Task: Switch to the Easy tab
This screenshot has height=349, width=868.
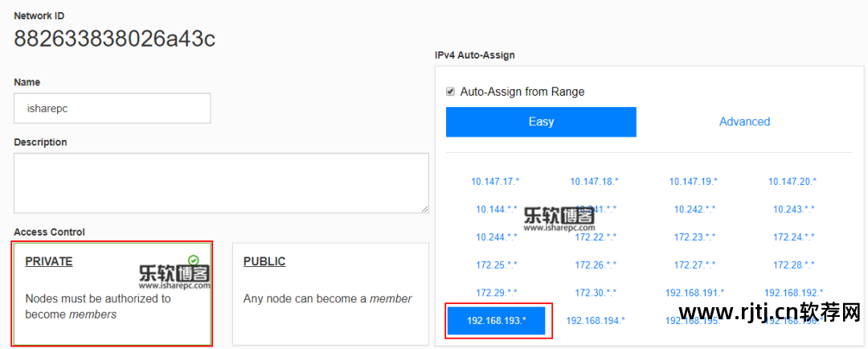Action: [541, 122]
